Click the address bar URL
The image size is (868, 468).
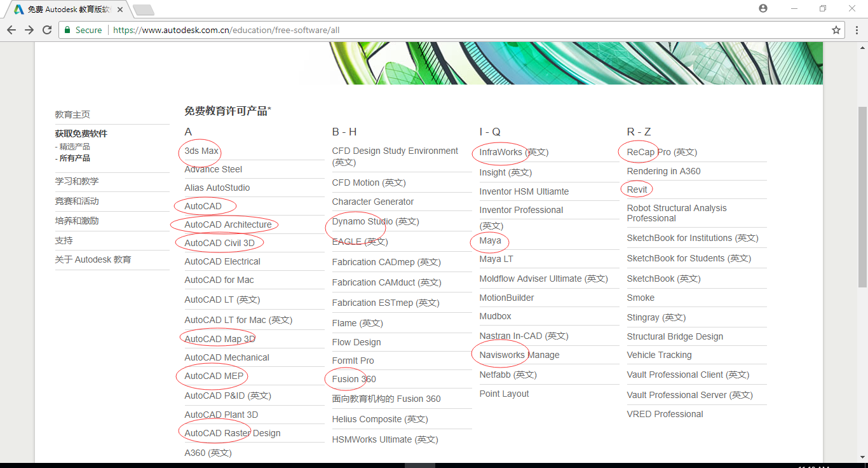point(226,30)
